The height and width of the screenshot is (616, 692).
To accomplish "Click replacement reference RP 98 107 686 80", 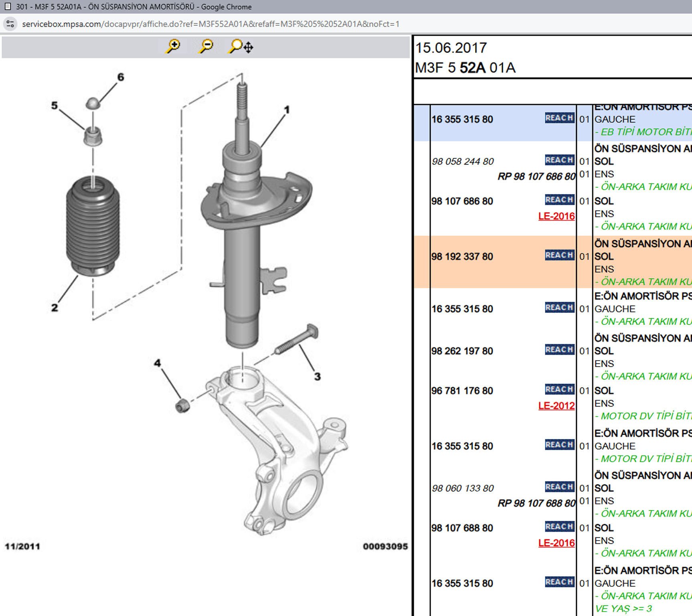I will pos(536,176).
